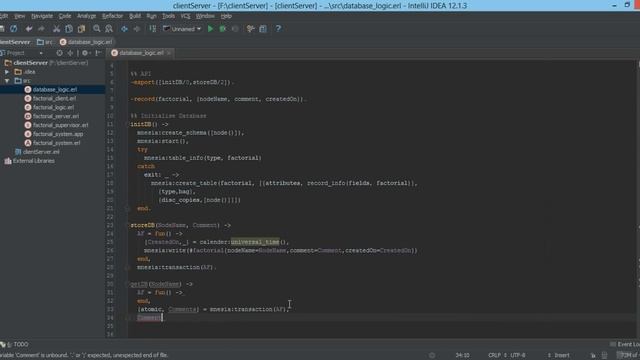This screenshot has height=360, width=640.
Task: Run the Unnamed configuration with green arrow
Action: tap(210, 29)
